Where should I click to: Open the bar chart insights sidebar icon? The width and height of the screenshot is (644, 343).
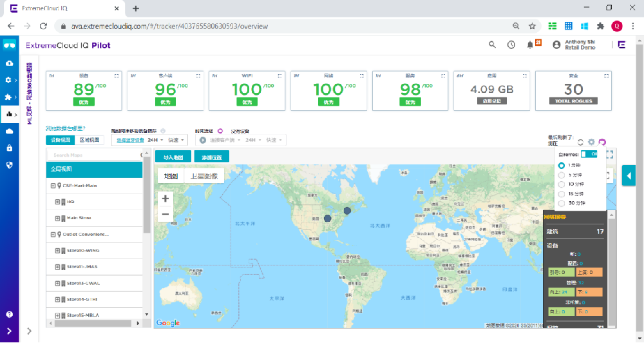click(x=9, y=114)
